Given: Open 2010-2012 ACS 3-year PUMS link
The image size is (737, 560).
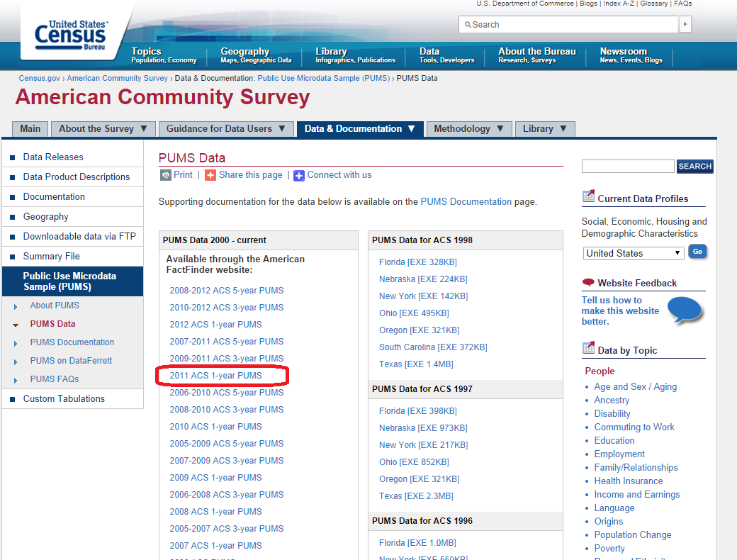Looking at the screenshot, I should pyautogui.click(x=227, y=307).
